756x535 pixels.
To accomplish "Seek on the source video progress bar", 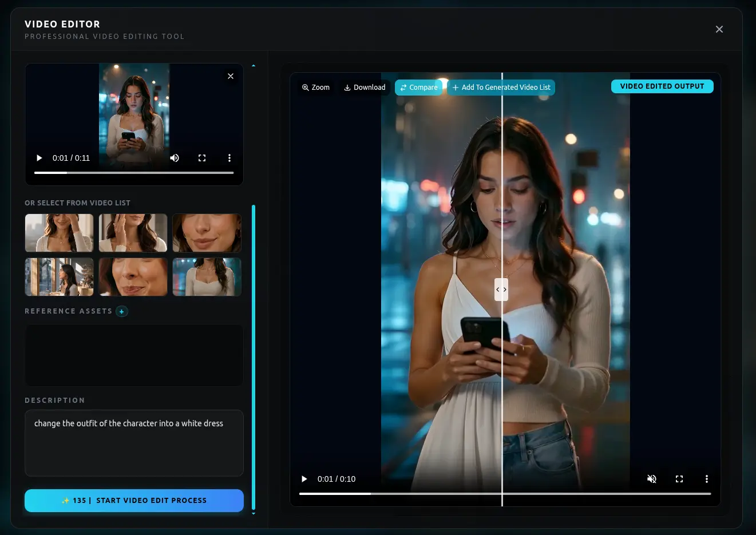I will pos(134,172).
